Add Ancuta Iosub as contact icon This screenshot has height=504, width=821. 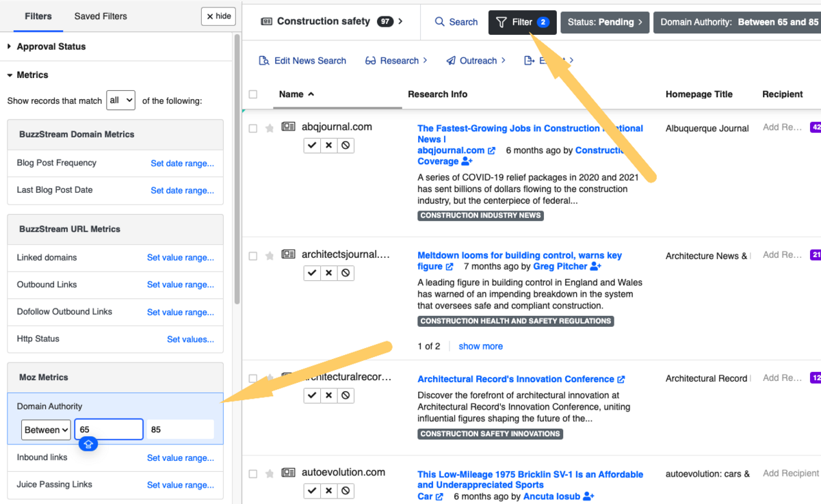[588, 496]
